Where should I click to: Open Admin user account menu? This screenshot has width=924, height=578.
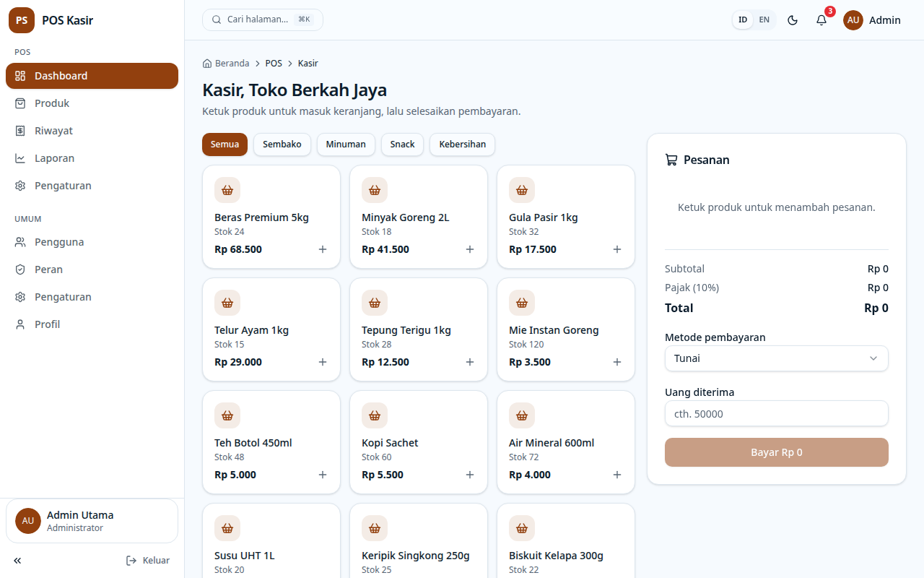(872, 20)
